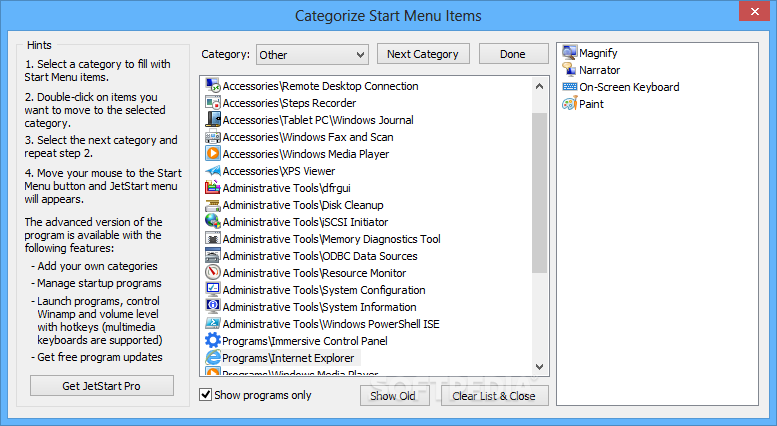Viewport: 777px width, 426px height.
Task: Click the Show Old button
Action: click(x=393, y=396)
